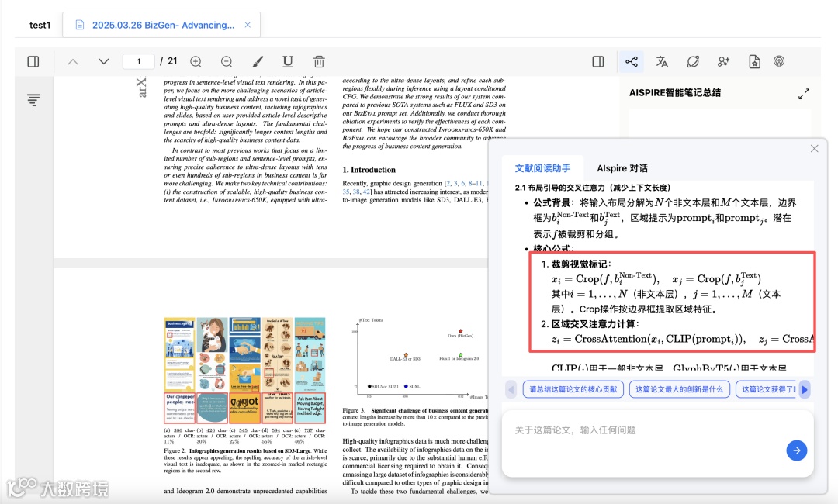The height and width of the screenshot is (504, 838).
Task: Switch to 文献阅读助手 tab
Action: pyautogui.click(x=542, y=168)
